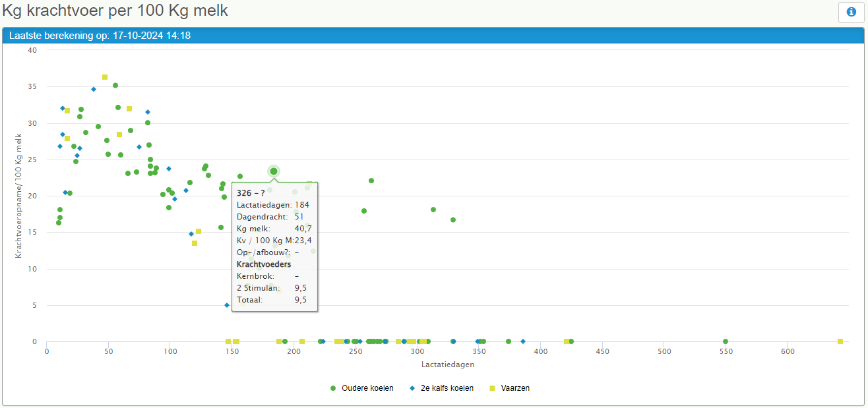Click the 'Kg krachtvoer per 100 Kg melk' title
Image resolution: width=868 pixels, height=408 pixels.
(x=116, y=11)
